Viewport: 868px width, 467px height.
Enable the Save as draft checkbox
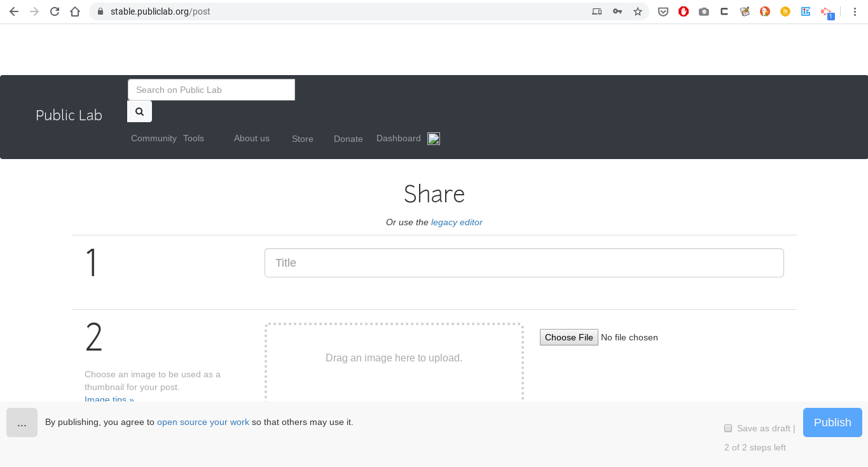coord(727,428)
